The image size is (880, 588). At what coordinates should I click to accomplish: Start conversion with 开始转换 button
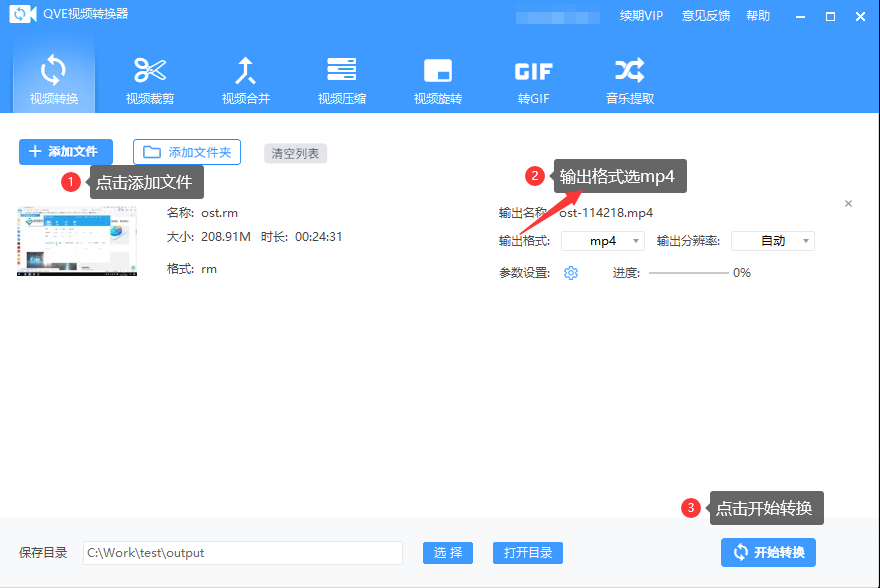(x=768, y=553)
